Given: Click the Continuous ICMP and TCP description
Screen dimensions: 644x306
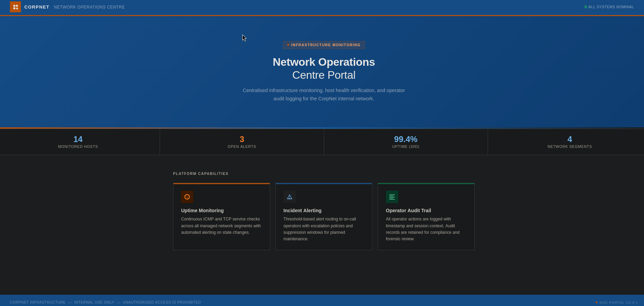Looking at the screenshot, I should coord(221,226).
